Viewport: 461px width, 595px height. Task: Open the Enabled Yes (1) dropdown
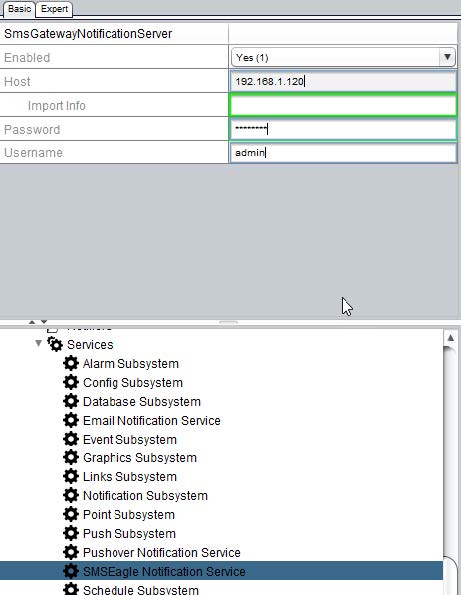point(343,57)
